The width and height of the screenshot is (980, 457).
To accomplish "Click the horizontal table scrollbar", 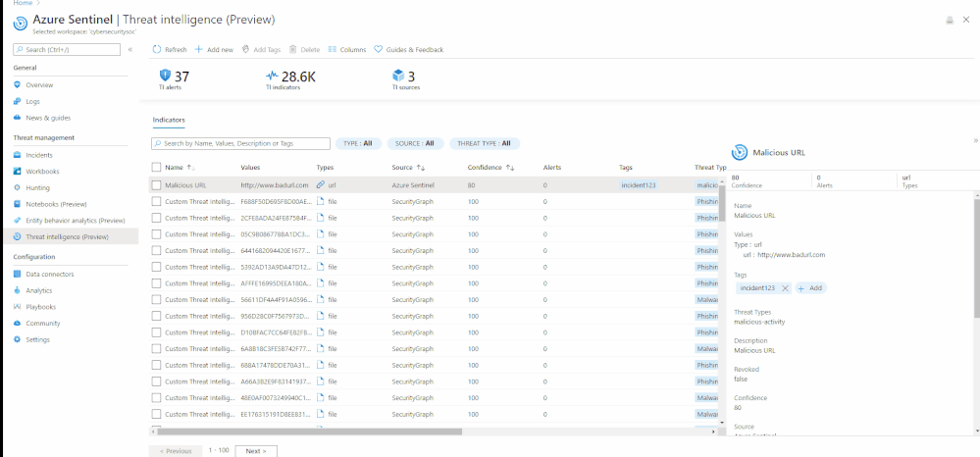I will point(309,432).
